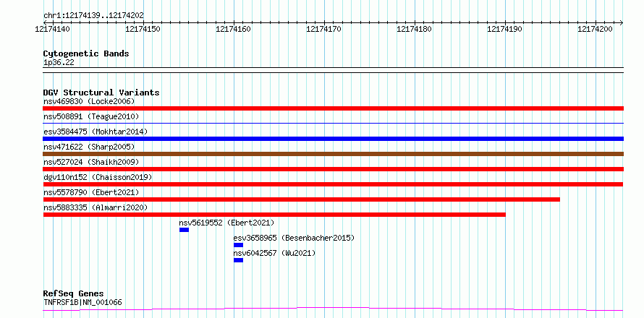Click nsv5578790 (Ebert2021) label
644x318 pixels.
91,192
